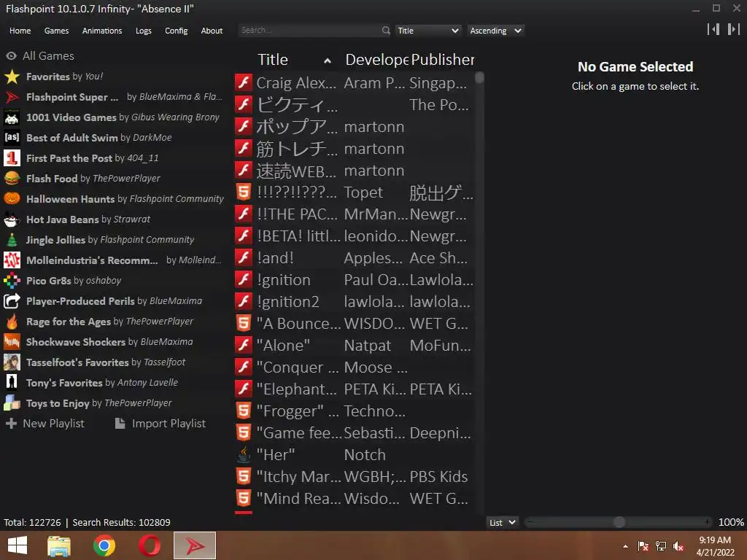Screen dimensions: 747x560
Task: Click in the Search input field
Action: point(309,31)
